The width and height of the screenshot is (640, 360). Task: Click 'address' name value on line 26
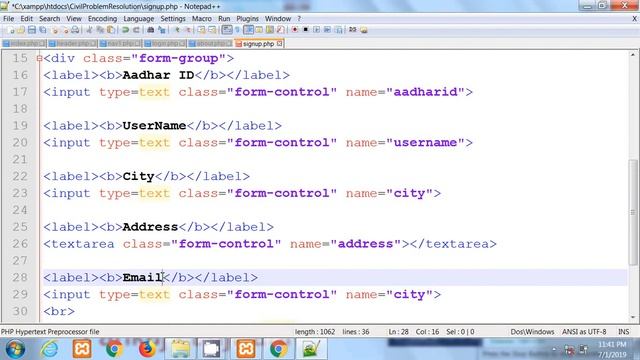(365, 244)
